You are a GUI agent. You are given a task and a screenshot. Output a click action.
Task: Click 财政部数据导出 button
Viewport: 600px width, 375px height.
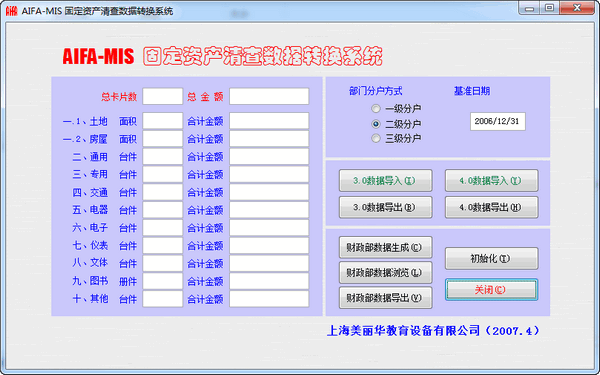click(385, 298)
